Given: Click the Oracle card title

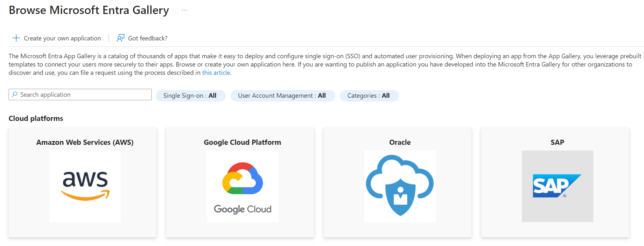Looking at the screenshot, I should tap(400, 142).
